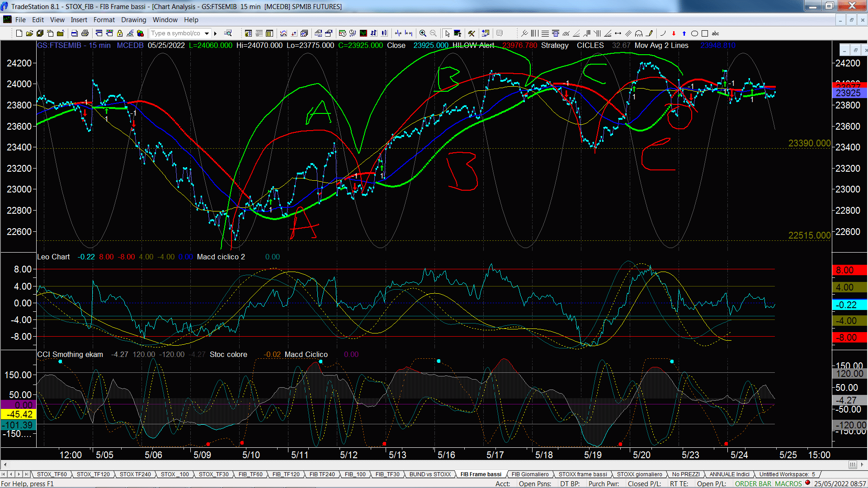This screenshot has height=488, width=868.
Task: Switch to the STOXX frame bassi tab
Action: (x=583, y=474)
